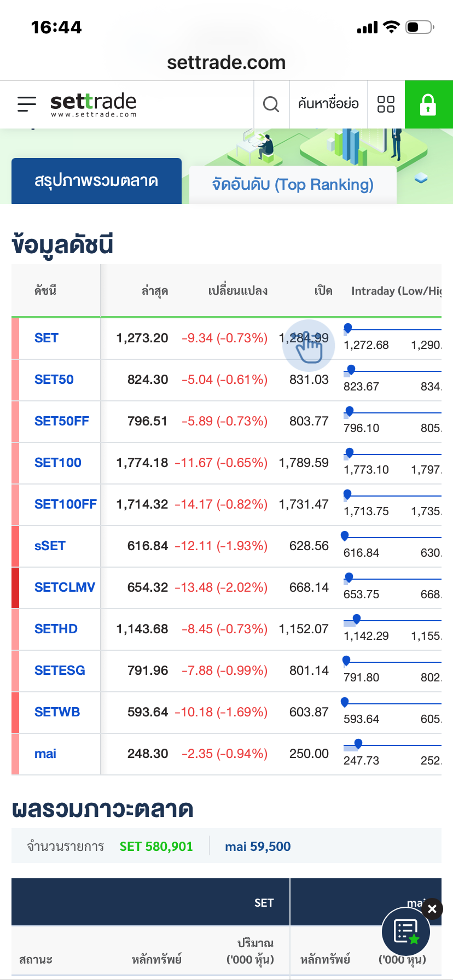The height and width of the screenshot is (980, 453).
Task: Select the SET column header in market table
Action: [x=264, y=903]
